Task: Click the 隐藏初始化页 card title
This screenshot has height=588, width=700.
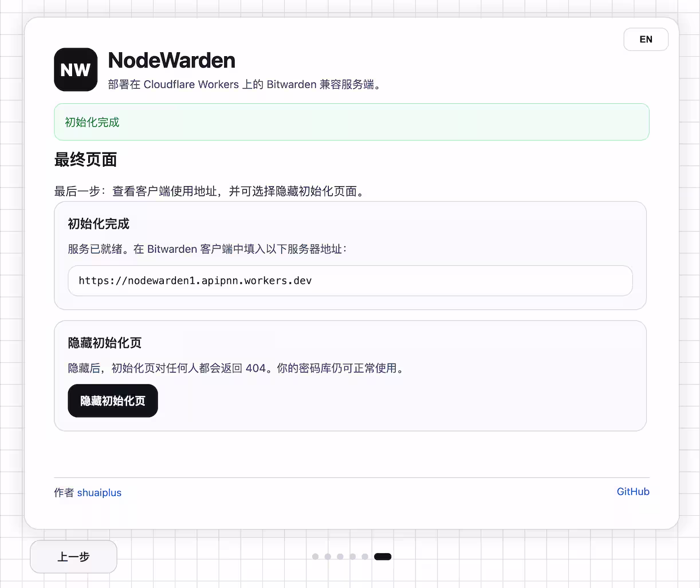Action: click(x=97, y=343)
